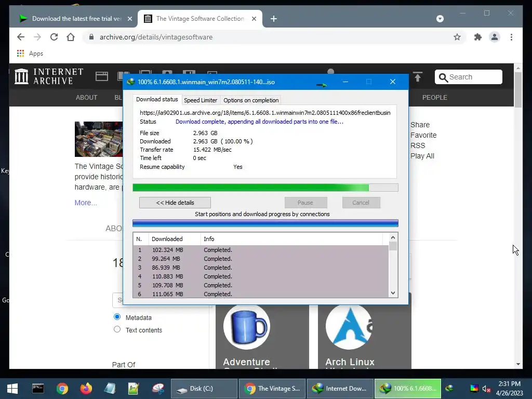Switch to the Speed Limiter tab
The image size is (532, 399).
pos(201,100)
